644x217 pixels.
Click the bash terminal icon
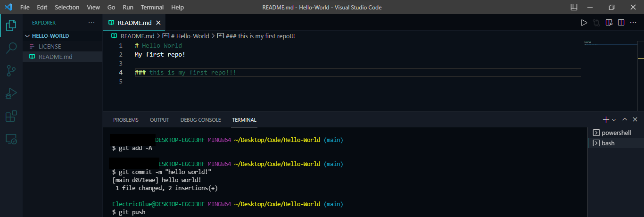point(596,143)
